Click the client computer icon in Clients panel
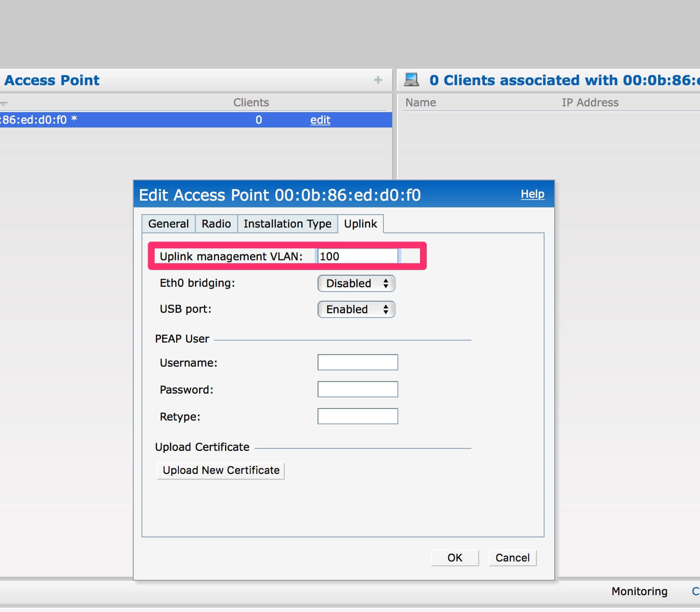700x612 pixels. [x=411, y=79]
